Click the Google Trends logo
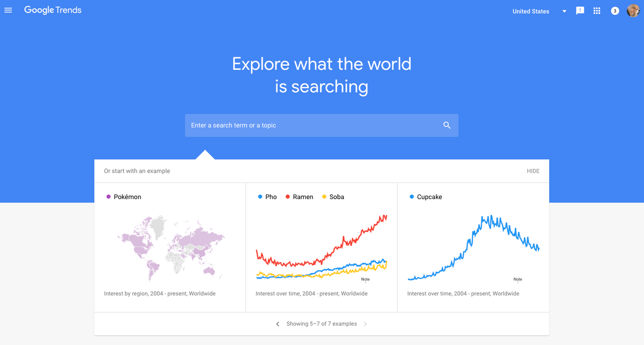 tap(53, 10)
